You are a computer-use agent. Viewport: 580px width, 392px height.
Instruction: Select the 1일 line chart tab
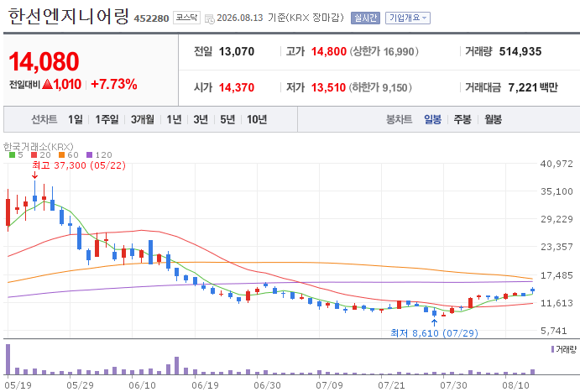click(75, 119)
